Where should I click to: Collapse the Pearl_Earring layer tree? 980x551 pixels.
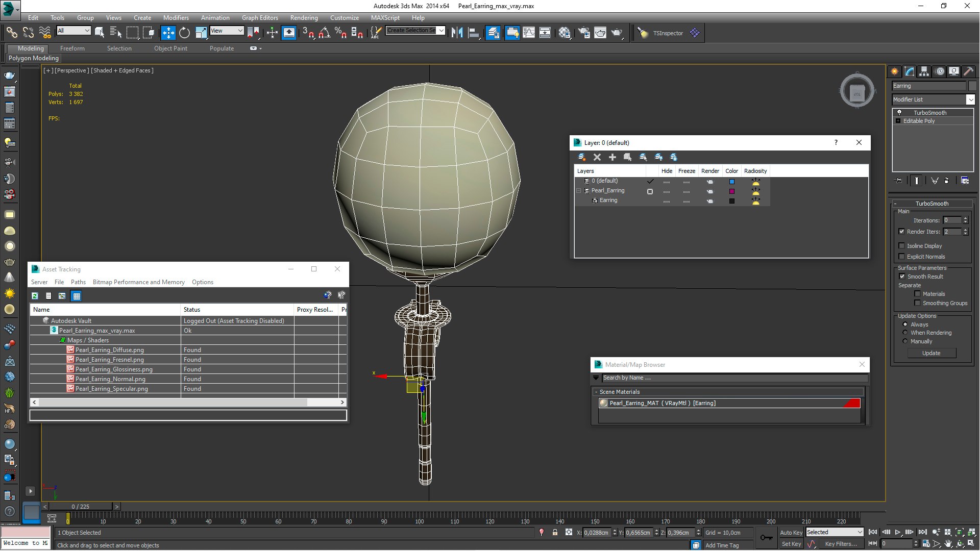pos(579,191)
